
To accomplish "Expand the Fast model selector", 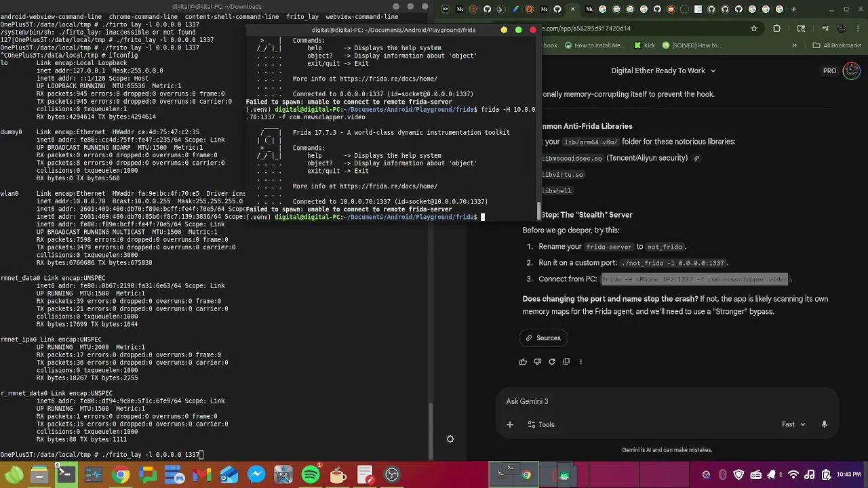I will [x=793, y=424].
